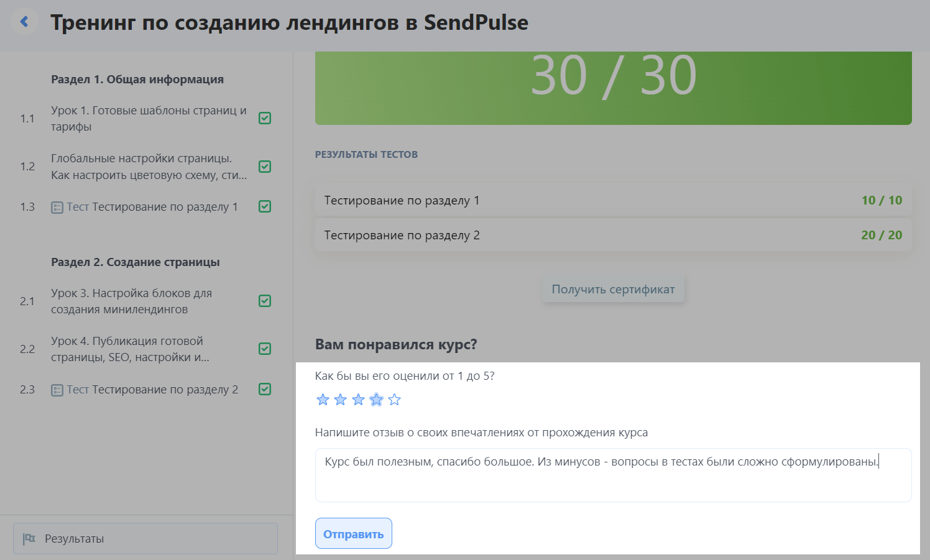
Task: Submit the review with Отправить
Action: 353,533
